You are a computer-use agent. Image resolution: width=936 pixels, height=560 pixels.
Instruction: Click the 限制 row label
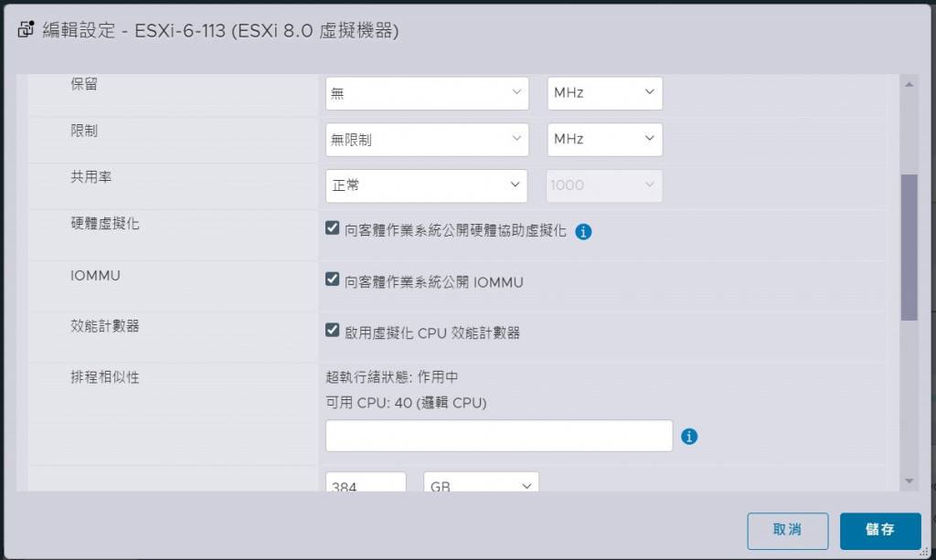pyautogui.click(x=84, y=131)
